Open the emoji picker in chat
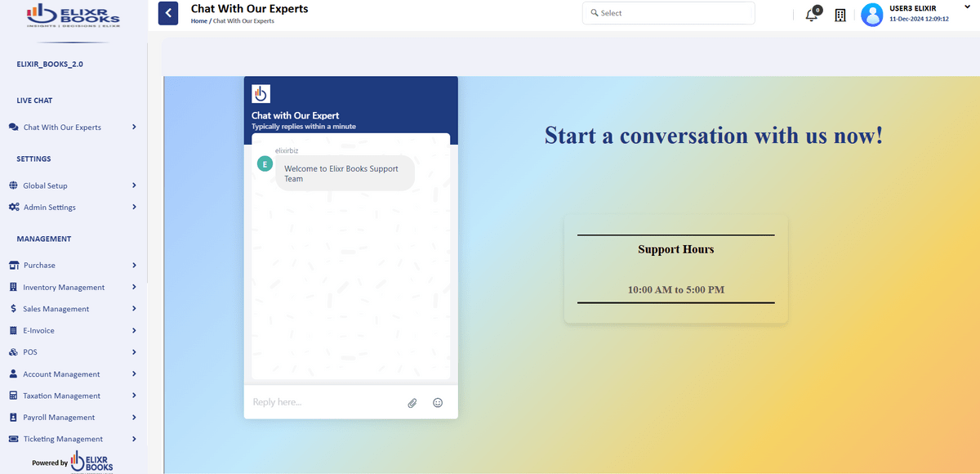The image size is (980, 474). 438,403
